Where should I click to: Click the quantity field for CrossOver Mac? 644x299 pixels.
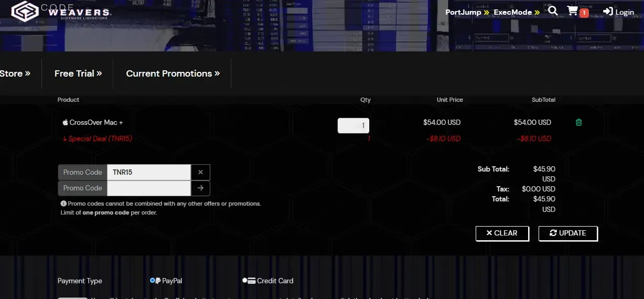[353, 126]
